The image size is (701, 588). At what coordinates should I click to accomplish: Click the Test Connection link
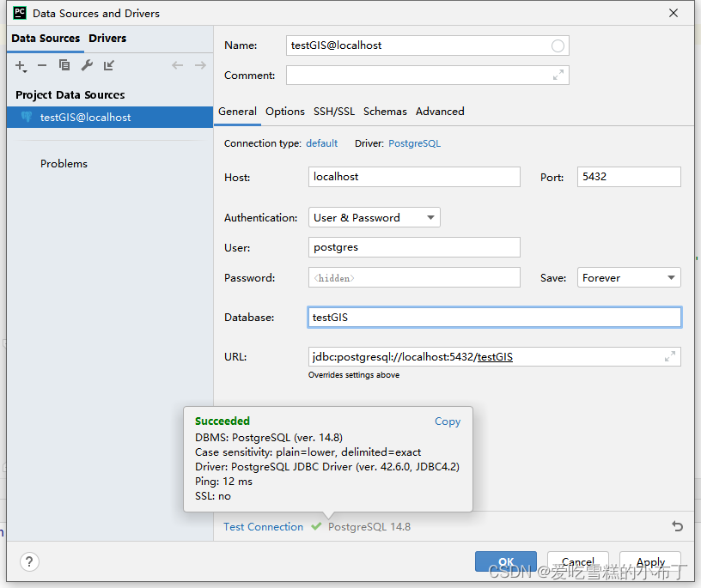(264, 527)
